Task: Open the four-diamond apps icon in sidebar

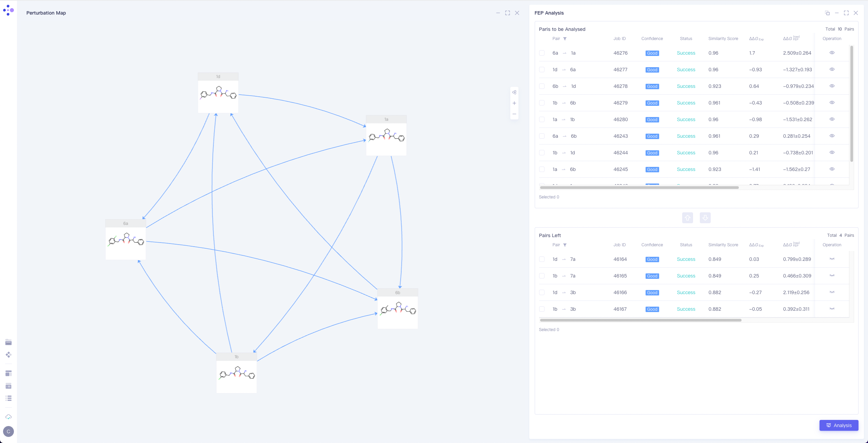Action: coord(8,355)
